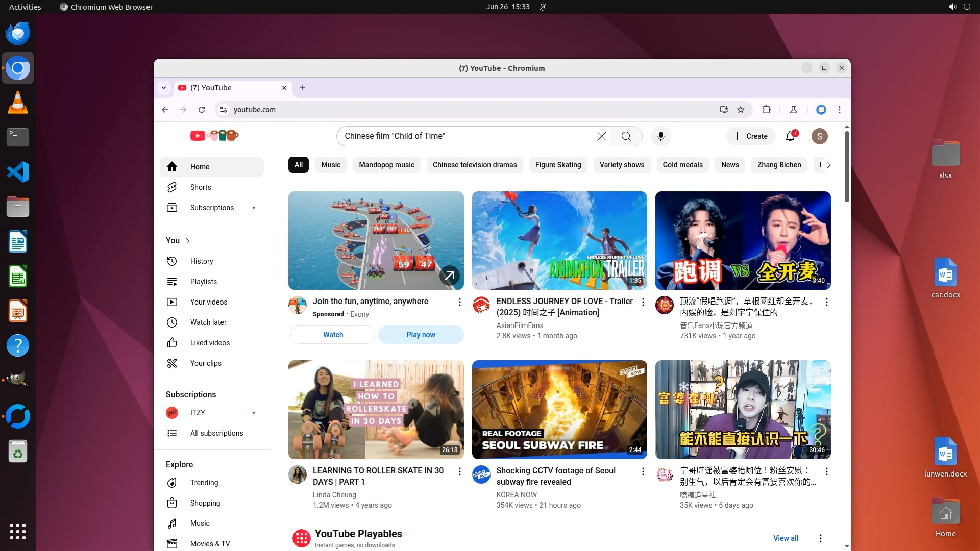Screen dimensions: 980x551
Task: Toggle the hamburger guide menu
Action: click(172, 136)
